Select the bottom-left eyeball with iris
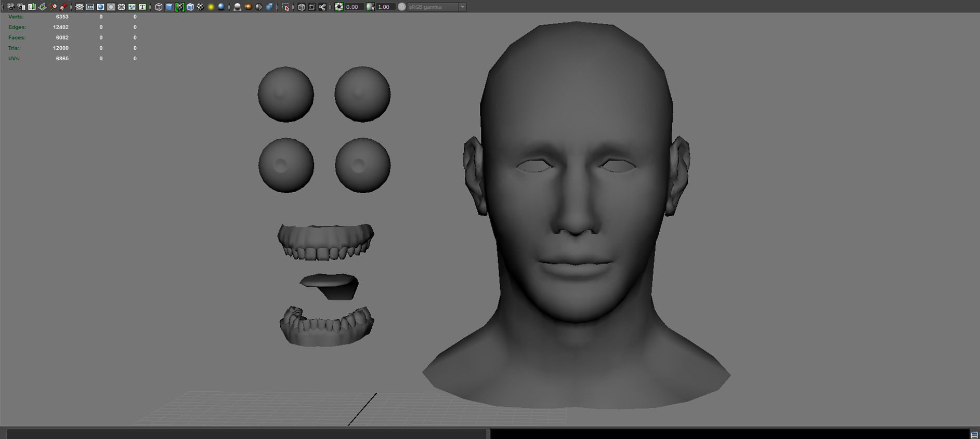 point(286,165)
